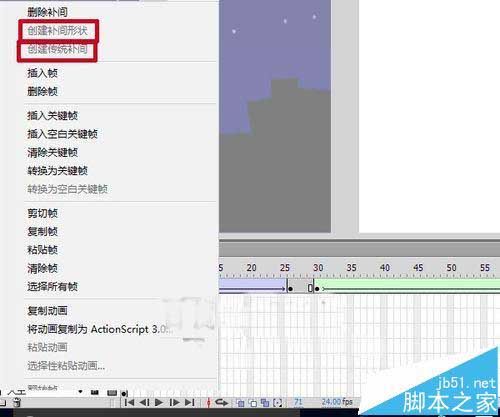Click frame 45 on timeline ruler

tap(418, 268)
